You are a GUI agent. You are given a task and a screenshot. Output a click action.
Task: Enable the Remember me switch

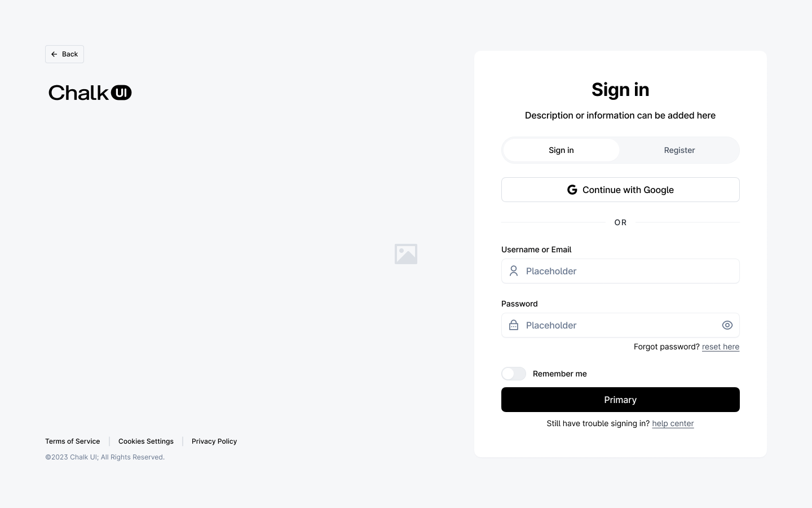[x=513, y=374]
